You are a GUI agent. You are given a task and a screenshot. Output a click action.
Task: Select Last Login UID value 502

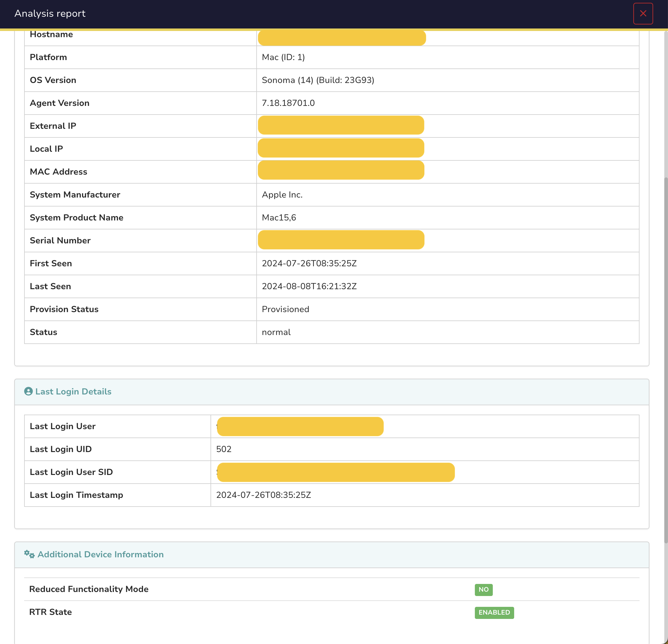coord(223,449)
